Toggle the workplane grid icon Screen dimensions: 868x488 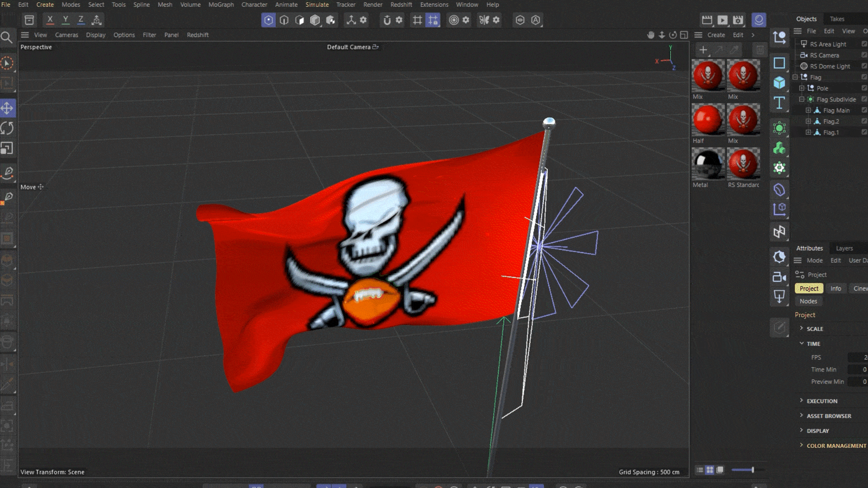(x=417, y=20)
